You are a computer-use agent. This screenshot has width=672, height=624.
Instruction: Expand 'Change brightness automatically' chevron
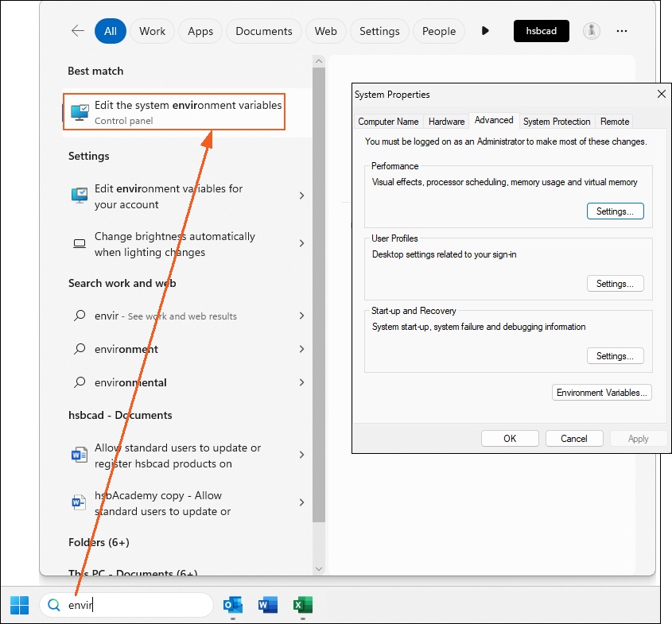pyautogui.click(x=301, y=243)
